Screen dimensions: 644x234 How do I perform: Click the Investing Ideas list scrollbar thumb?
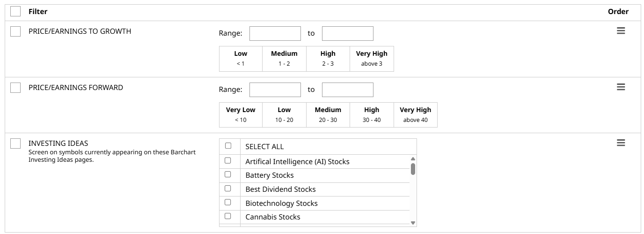[413, 169]
